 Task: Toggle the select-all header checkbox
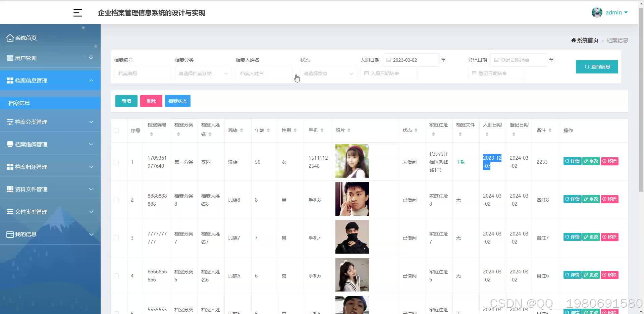(116, 130)
